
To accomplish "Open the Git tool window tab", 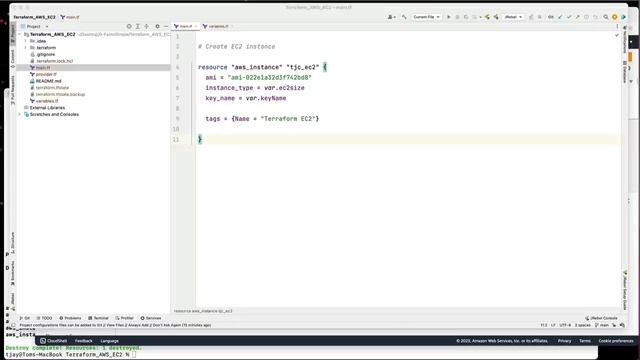I will [25, 318].
